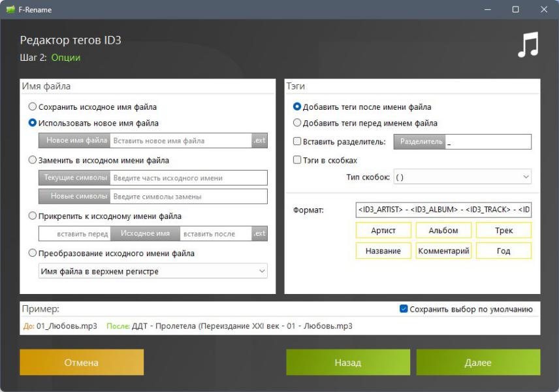Close the F-Rename window
The height and width of the screenshot is (392, 559).
click(544, 9)
